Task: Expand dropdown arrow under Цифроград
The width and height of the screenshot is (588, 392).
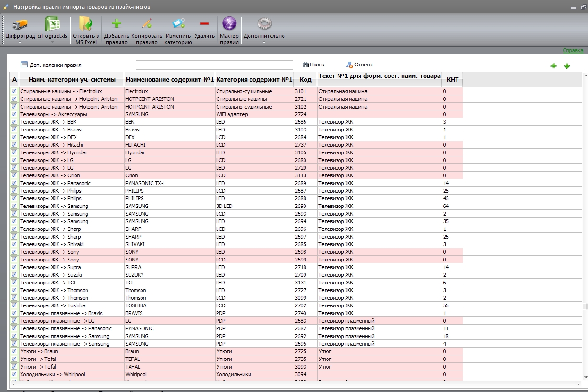Action: point(20,42)
